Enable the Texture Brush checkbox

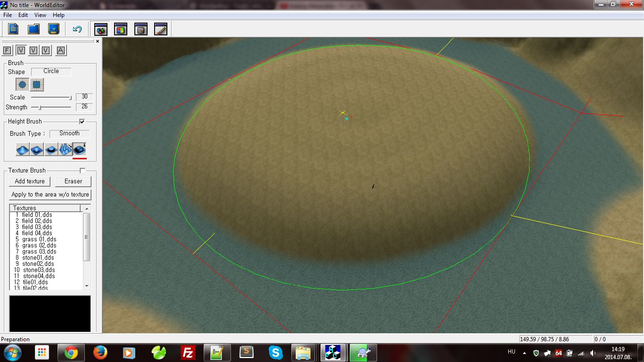[83, 171]
